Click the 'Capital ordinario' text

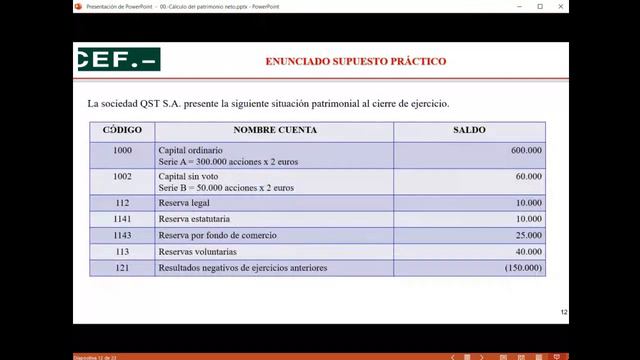(191, 150)
